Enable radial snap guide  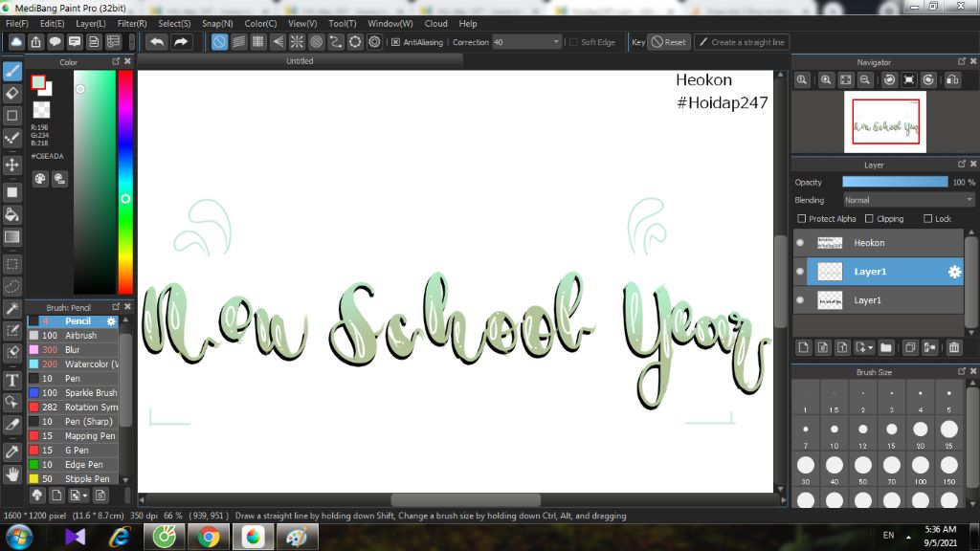coord(297,42)
